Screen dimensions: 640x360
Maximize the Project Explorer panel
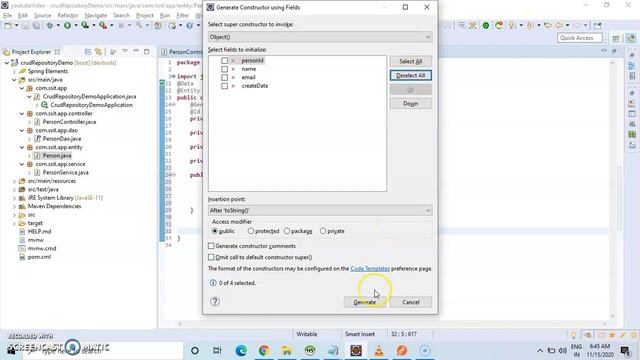tap(147, 51)
